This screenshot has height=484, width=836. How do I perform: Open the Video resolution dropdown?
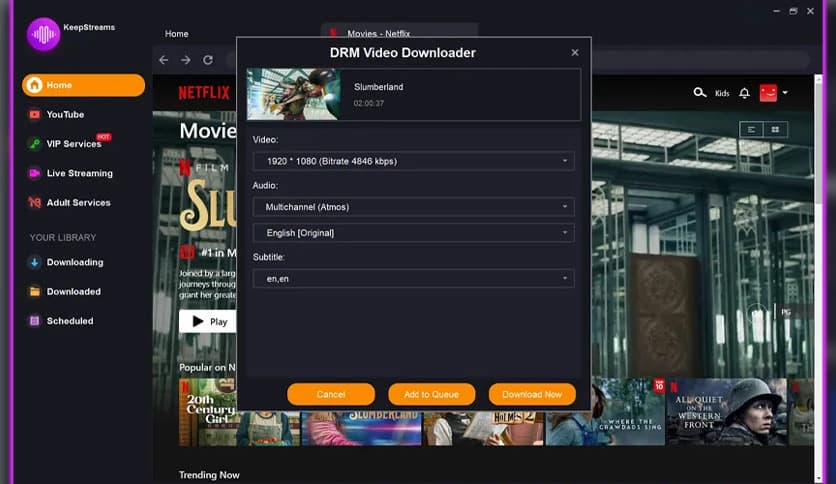coord(414,161)
